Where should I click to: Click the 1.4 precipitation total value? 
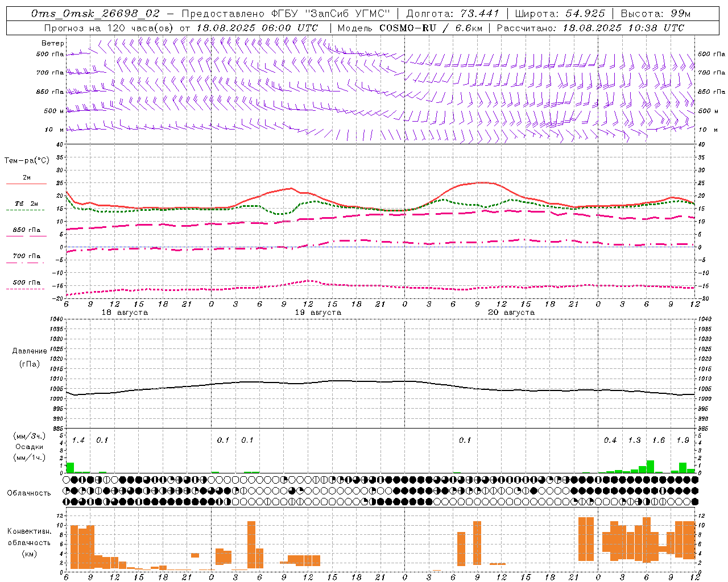tap(78, 440)
